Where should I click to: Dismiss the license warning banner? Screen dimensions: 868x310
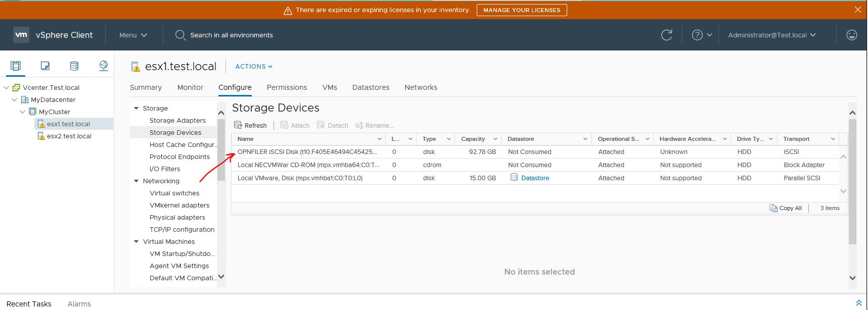point(858,10)
